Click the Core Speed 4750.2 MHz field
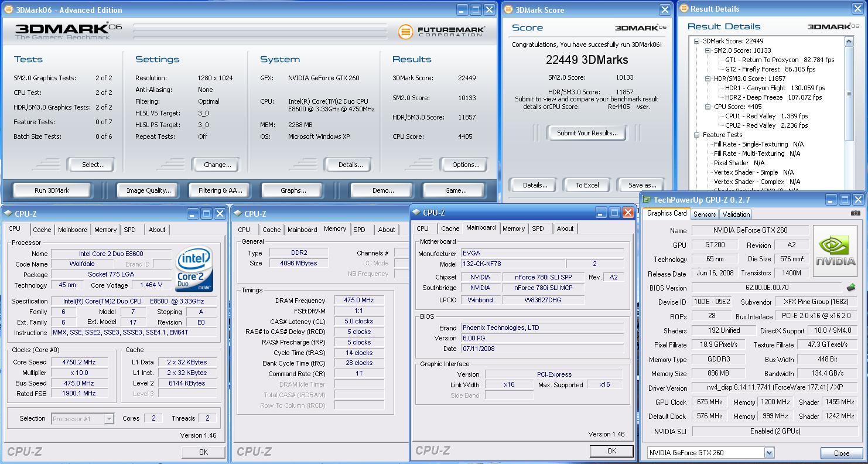 click(x=78, y=362)
